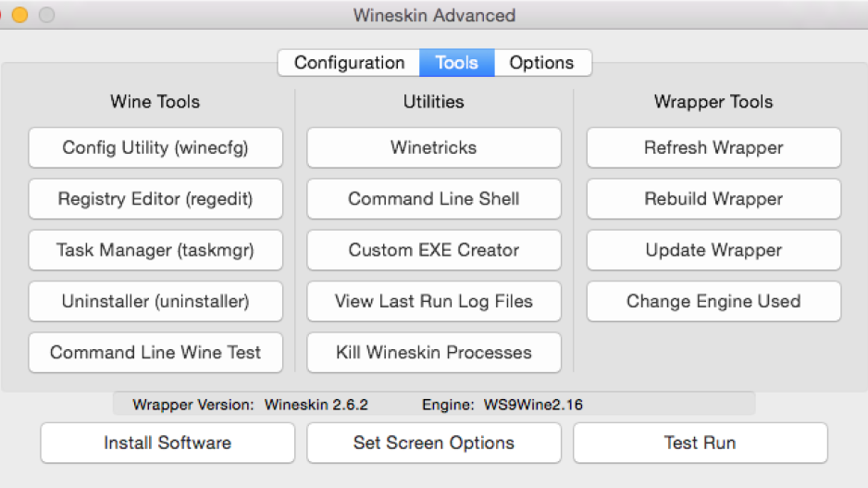Click Install Software button
Screen dimensions: 868x488
(x=167, y=444)
